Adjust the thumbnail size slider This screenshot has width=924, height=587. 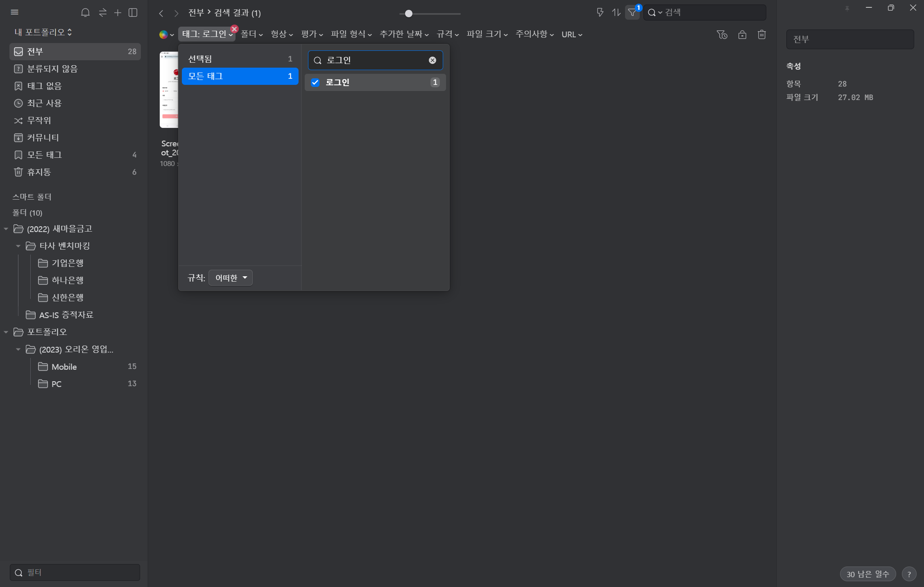click(x=408, y=14)
